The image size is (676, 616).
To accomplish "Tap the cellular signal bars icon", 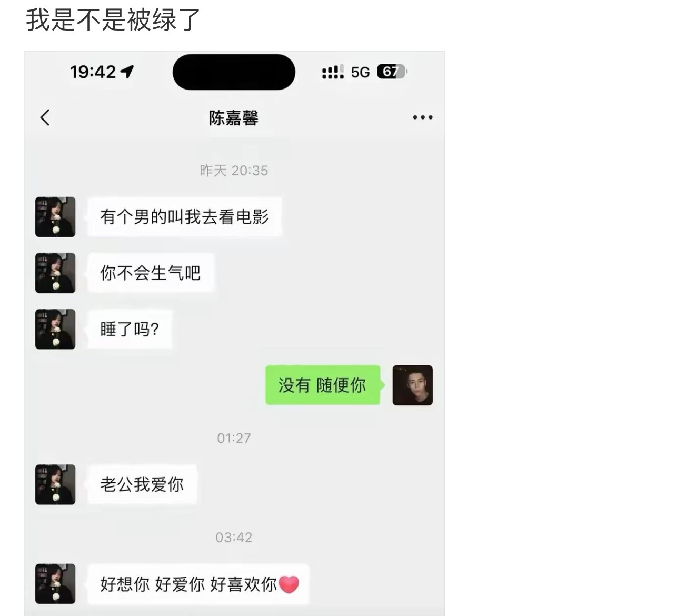I will click(333, 72).
